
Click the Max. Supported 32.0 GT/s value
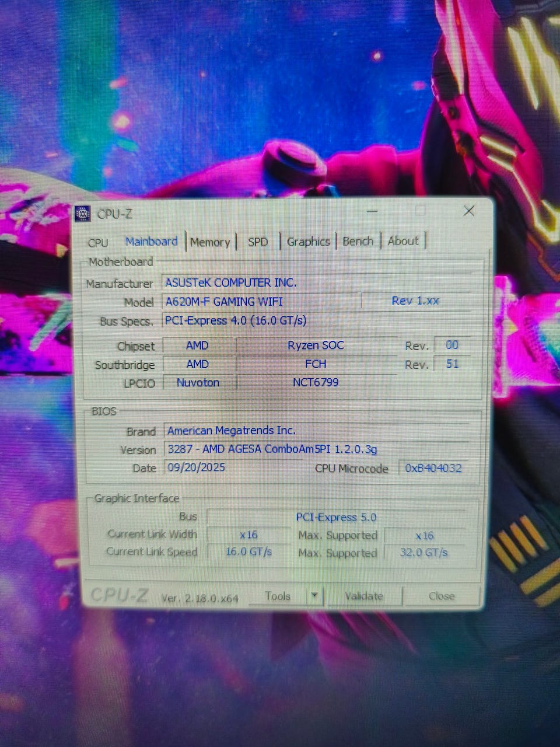(x=425, y=553)
